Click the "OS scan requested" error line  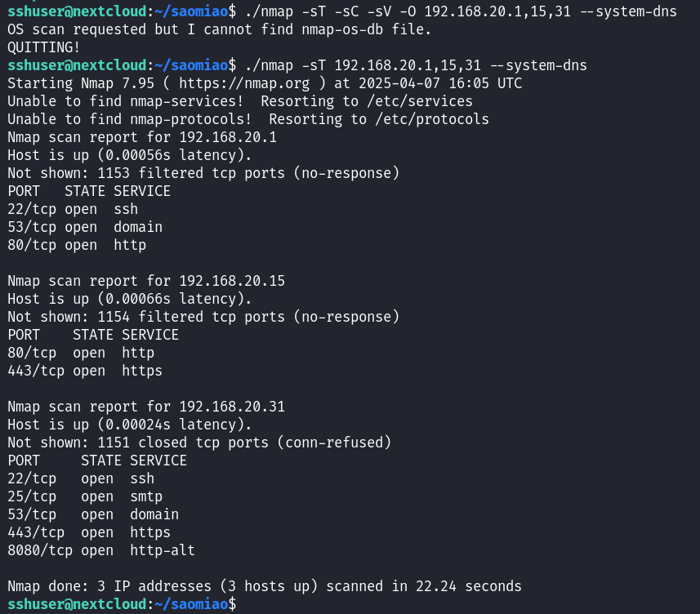pos(219,29)
